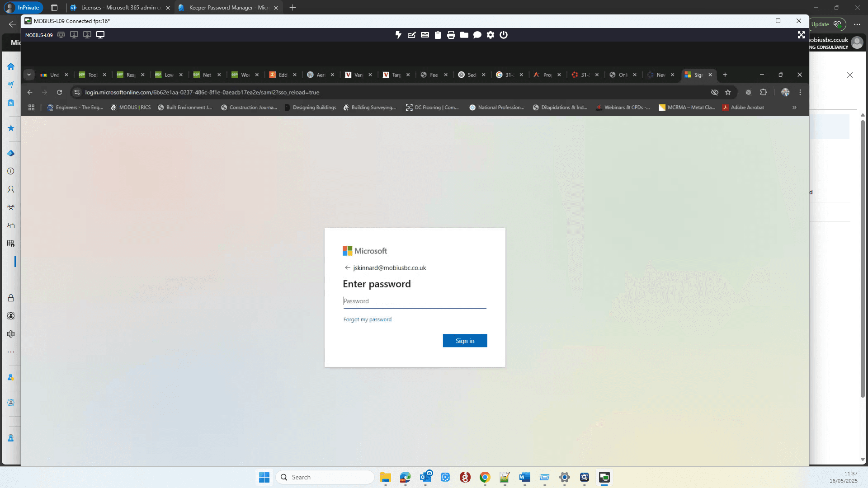Image resolution: width=868 pixels, height=488 pixels.
Task: Toggle full screen for the remote session
Action: pos(801,35)
